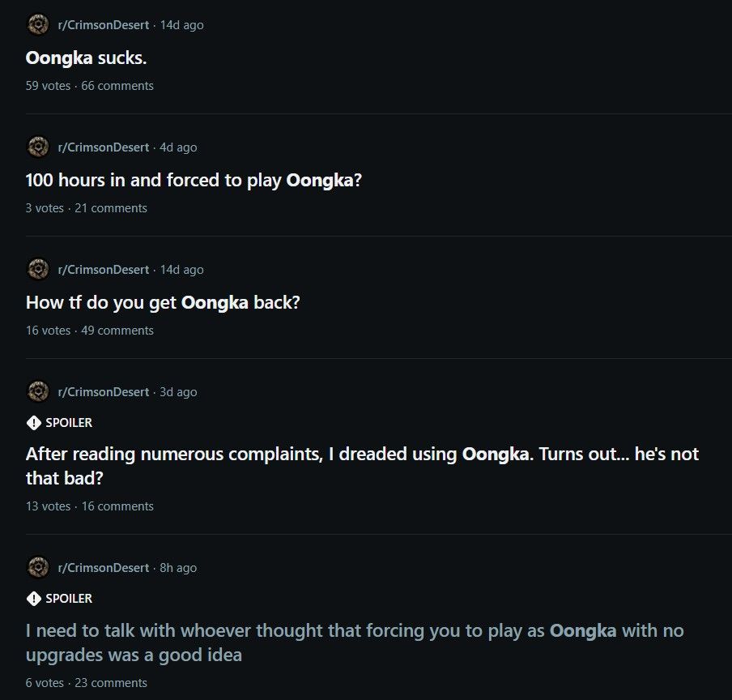The height and width of the screenshot is (700, 732).
Task: Click r/CrimsonDesert link on the 8h ago post
Action: 103,568
